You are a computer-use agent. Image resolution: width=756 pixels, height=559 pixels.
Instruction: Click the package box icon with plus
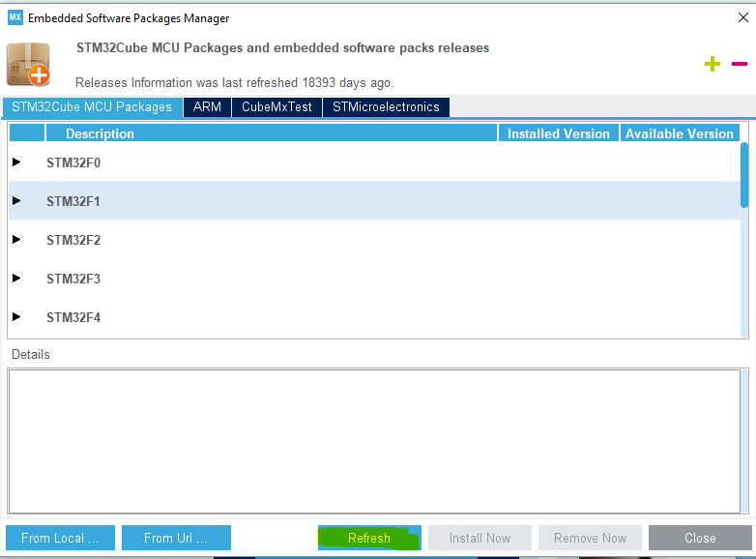click(28, 65)
